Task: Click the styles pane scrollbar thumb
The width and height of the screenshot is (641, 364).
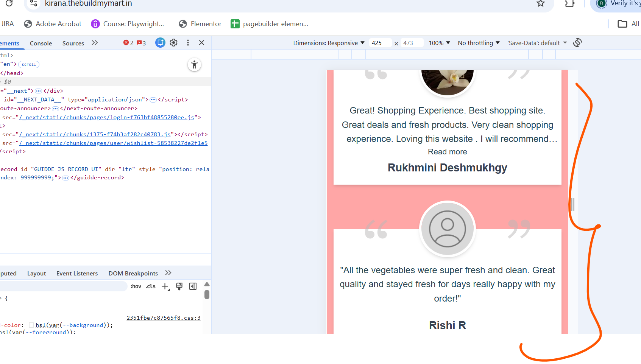Action: click(x=207, y=294)
